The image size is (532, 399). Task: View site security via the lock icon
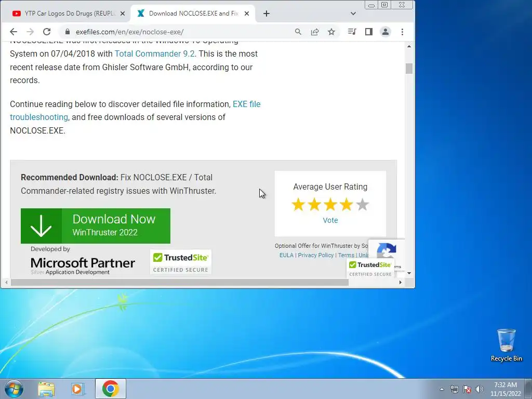(68, 32)
